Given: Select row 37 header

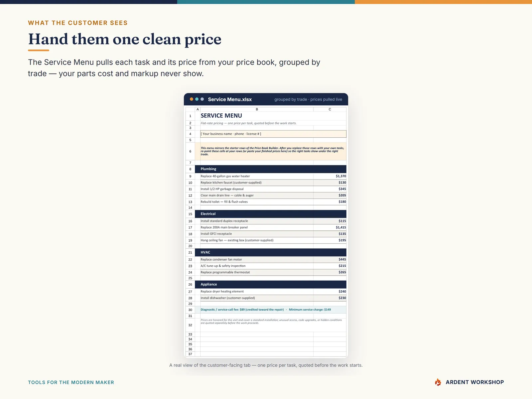Looking at the screenshot, I should click(190, 354).
